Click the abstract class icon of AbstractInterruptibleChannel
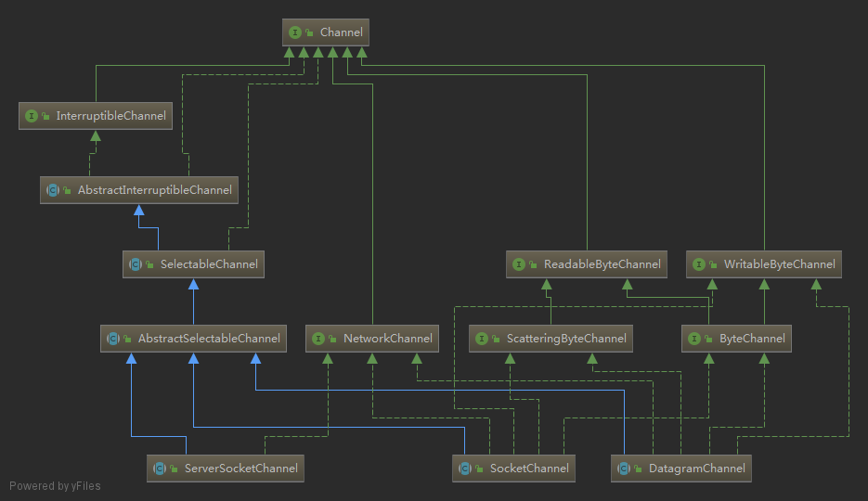 (x=53, y=190)
